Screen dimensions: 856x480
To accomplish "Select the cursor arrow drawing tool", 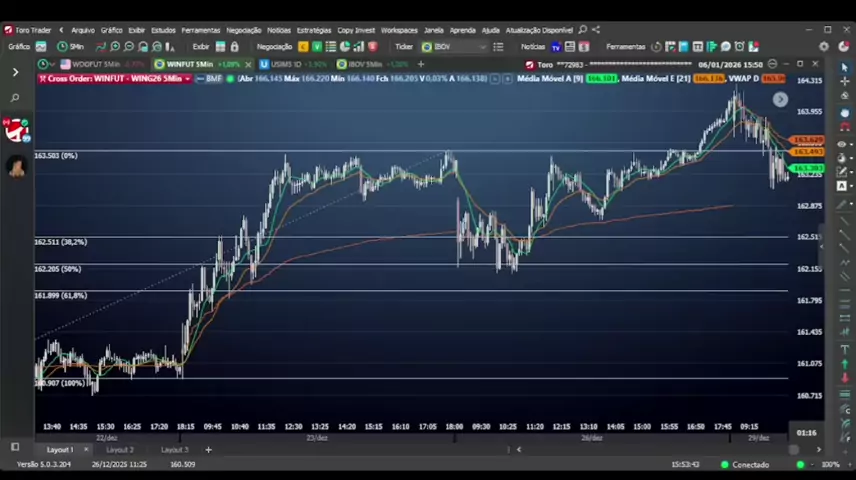I will pos(844,67).
